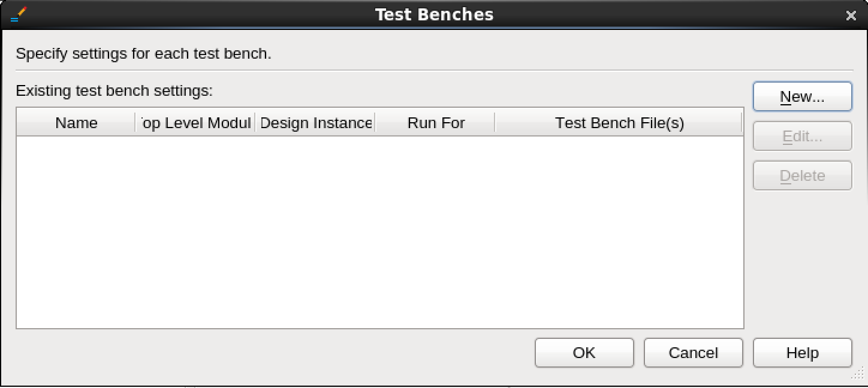This screenshot has height=388, width=868.
Task: Close the Test Benches dialog with X
Action: [x=851, y=16]
